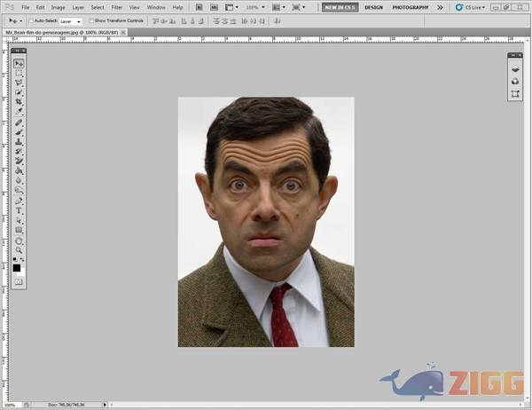Click the Align top edges icon
The image size is (532, 410).
pos(155,21)
